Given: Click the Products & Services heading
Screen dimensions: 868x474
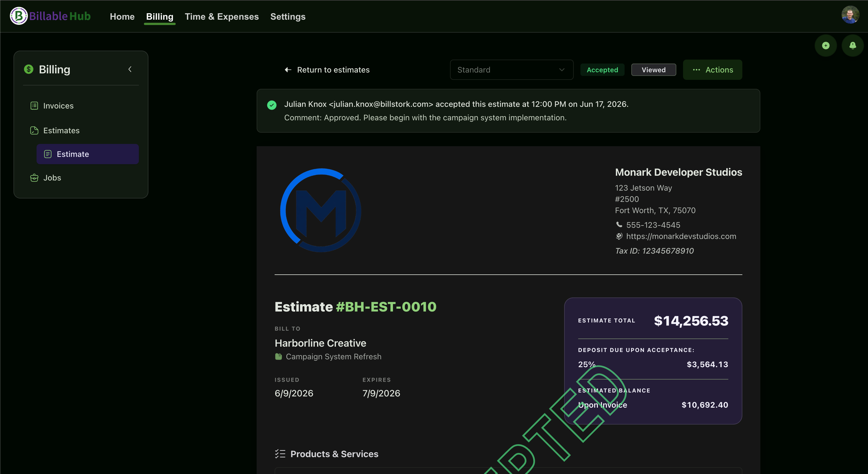Looking at the screenshot, I should pyautogui.click(x=334, y=454).
